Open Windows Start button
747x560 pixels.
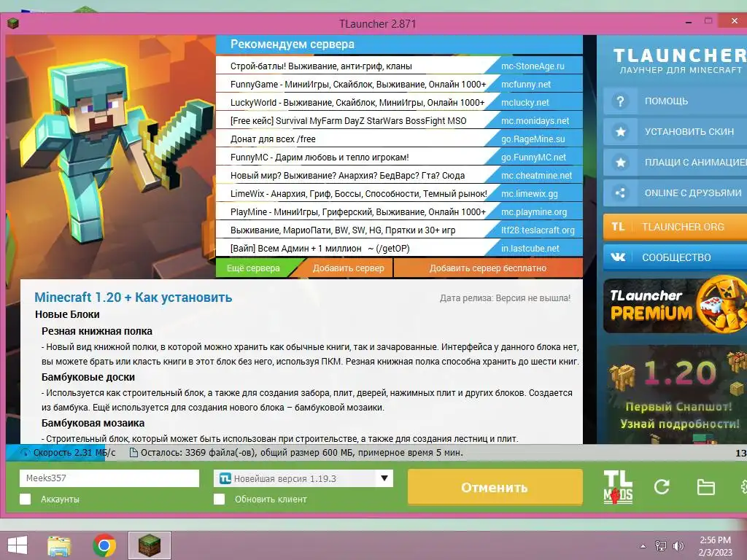(18, 545)
